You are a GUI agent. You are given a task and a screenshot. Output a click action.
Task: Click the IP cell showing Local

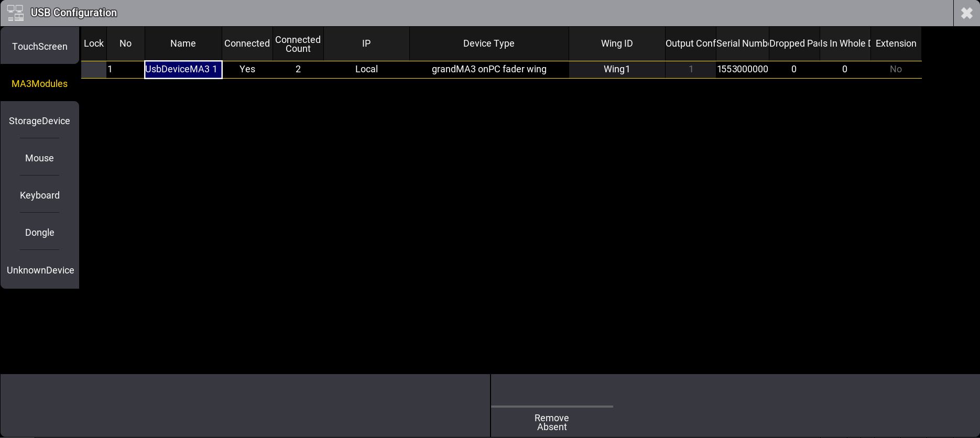pos(366,69)
